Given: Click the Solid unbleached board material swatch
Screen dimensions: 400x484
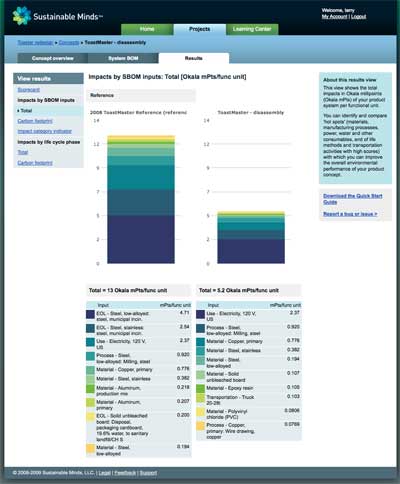Looking at the screenshot, I should point(200,375).
